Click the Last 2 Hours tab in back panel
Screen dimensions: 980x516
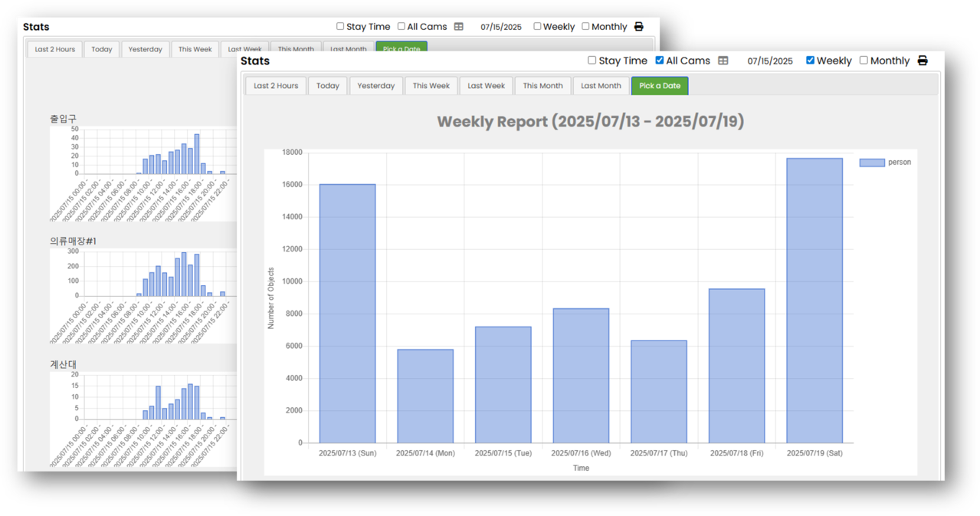[55, 49]
